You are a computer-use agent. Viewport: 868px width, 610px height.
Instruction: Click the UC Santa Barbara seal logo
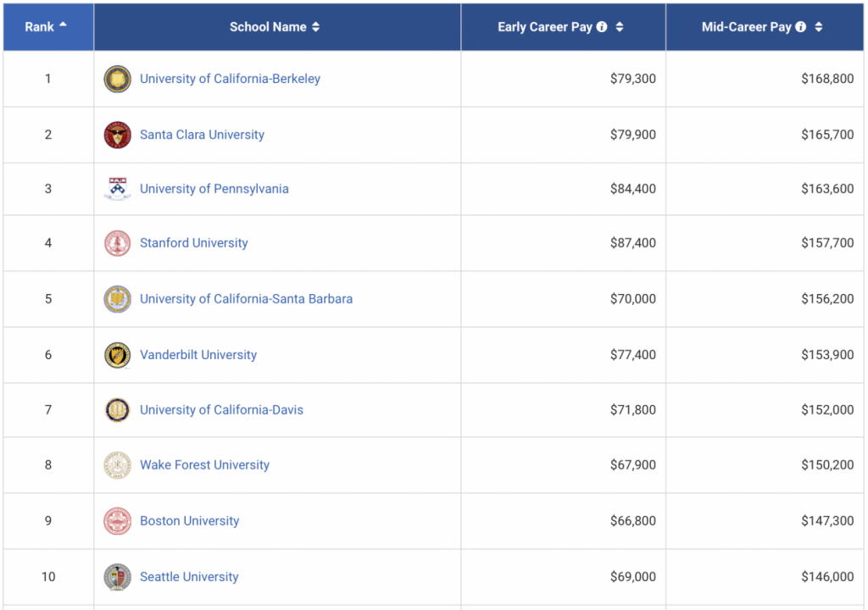[117, 299]
